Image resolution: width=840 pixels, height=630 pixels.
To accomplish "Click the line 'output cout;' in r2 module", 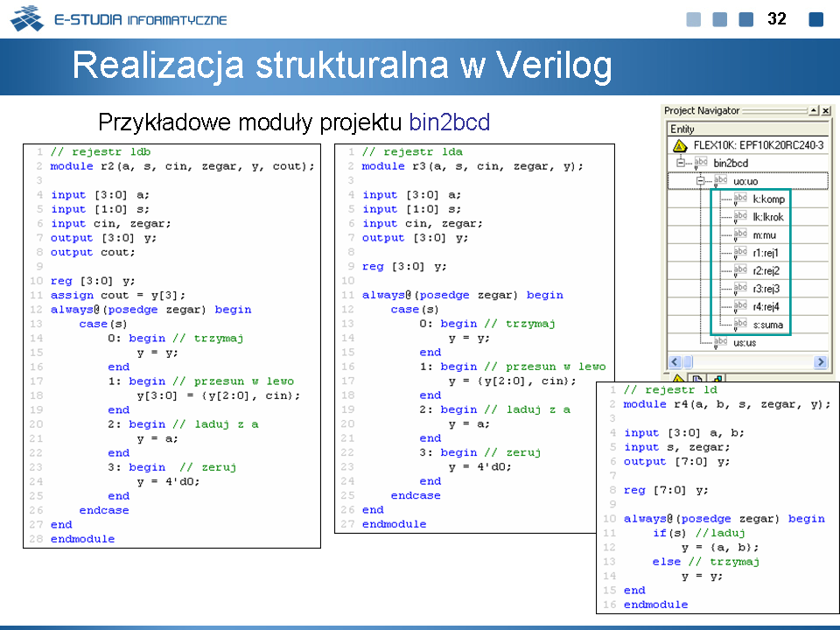I will pyautogui.click(x=93, y=252).
